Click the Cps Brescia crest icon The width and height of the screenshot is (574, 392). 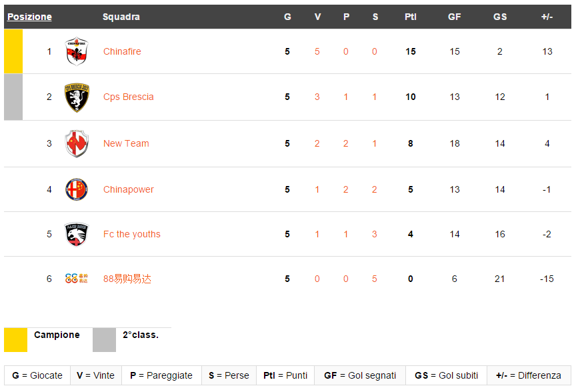[77, 97]
